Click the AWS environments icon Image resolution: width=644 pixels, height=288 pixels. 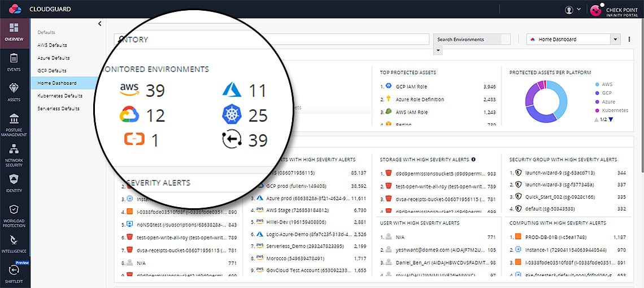129,90
